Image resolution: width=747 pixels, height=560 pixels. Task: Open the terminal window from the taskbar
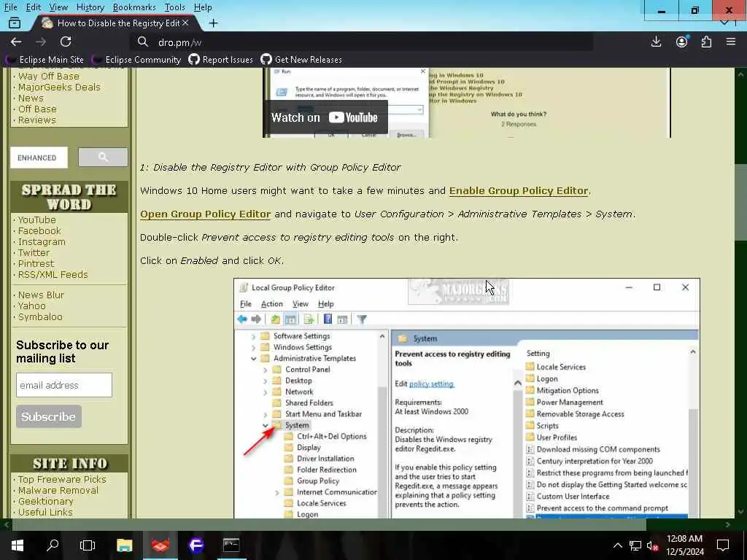pyautogui.click(x=231, y=545)
